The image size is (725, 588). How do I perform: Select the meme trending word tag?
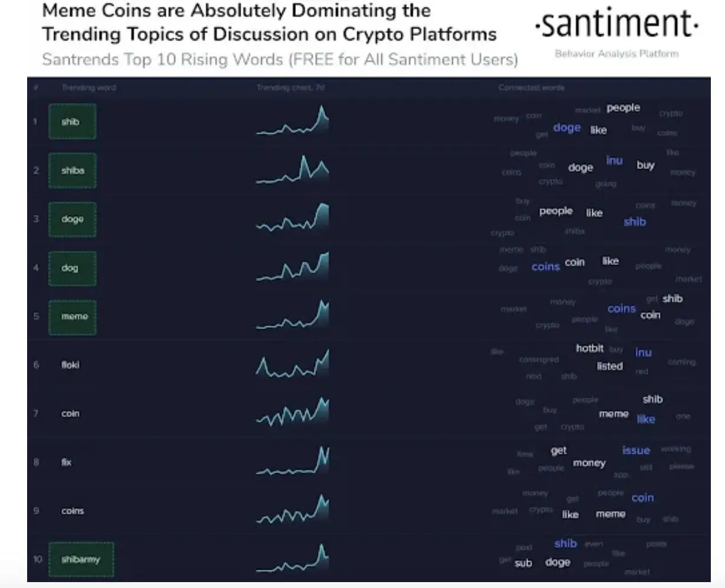(72, 316)
